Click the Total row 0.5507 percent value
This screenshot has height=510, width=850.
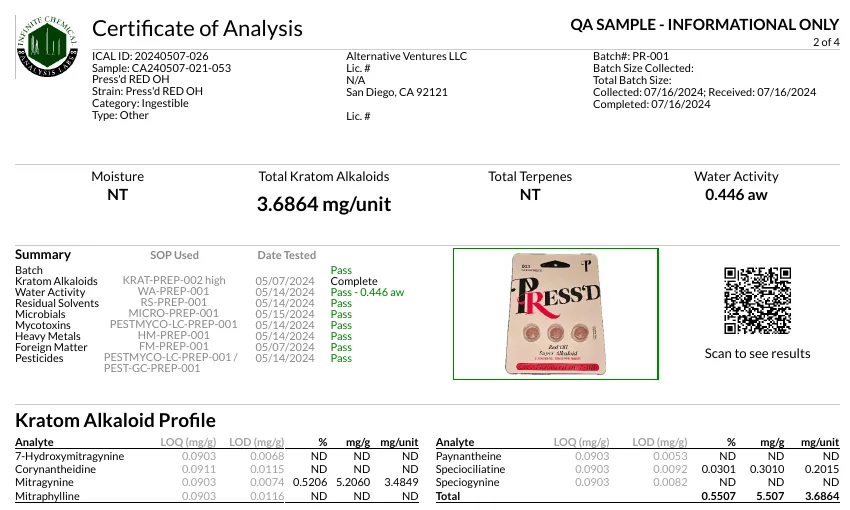(x=718, y=496)
